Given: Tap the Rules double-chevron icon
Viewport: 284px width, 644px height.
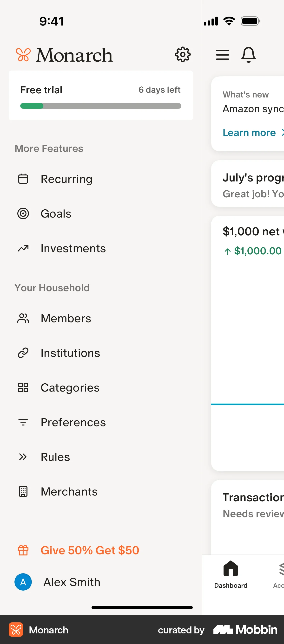Looking at the screenshot, I should (x=23, y=457).
